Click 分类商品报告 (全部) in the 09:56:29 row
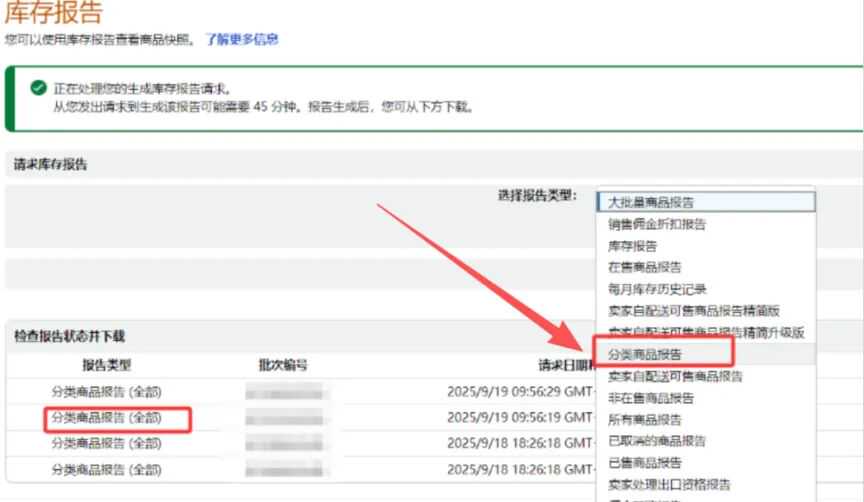The image size is (864, 502). [x=106, y=392]
